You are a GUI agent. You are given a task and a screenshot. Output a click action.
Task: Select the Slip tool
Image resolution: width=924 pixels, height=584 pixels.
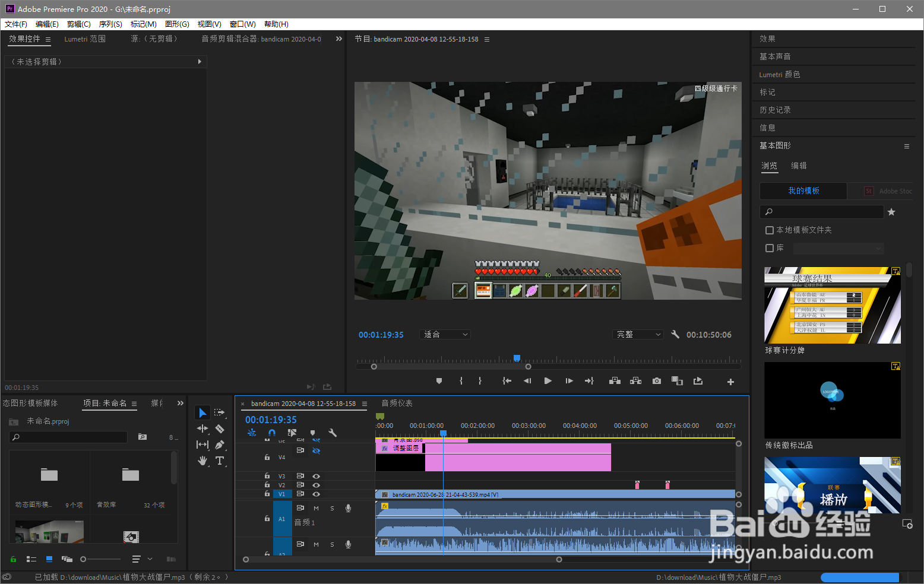click(x=202, y=445)
